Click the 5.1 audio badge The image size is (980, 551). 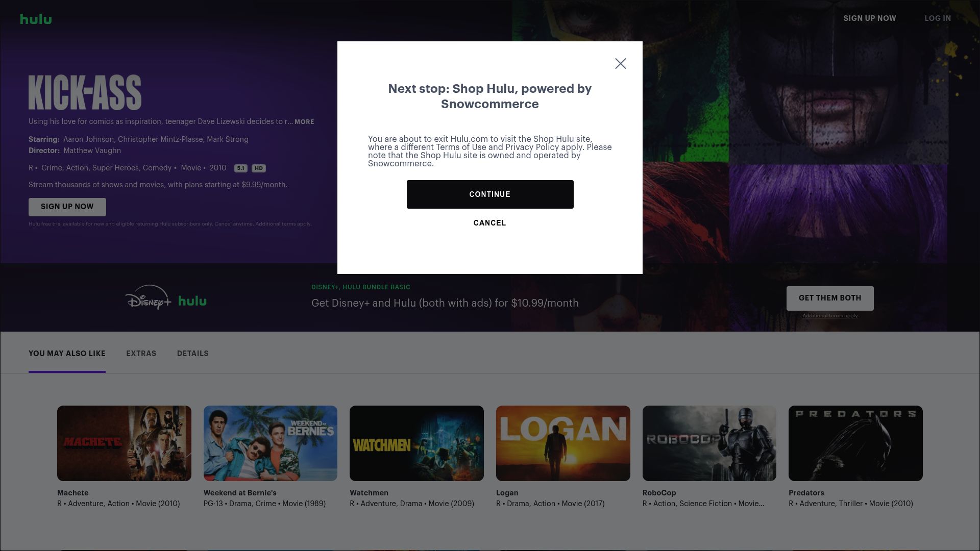tap(241, 168)
